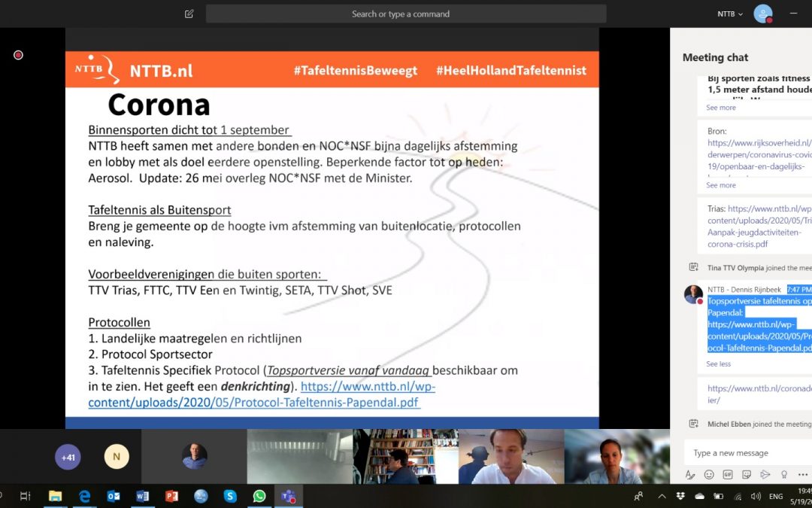Click 'Tafeltennis als Buitensport' heading
This screenshot has height=508, width=812.
point(159,210)
